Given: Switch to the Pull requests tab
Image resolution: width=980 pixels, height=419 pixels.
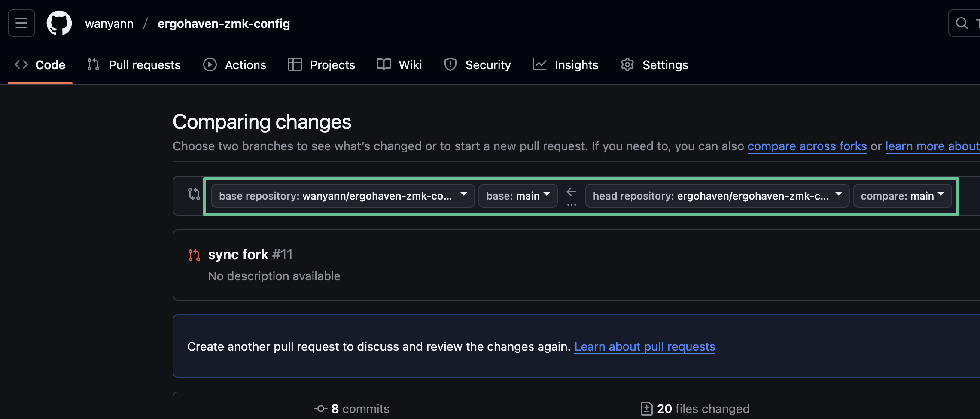Looking at the screenshot, I should [x=134, y=65].
